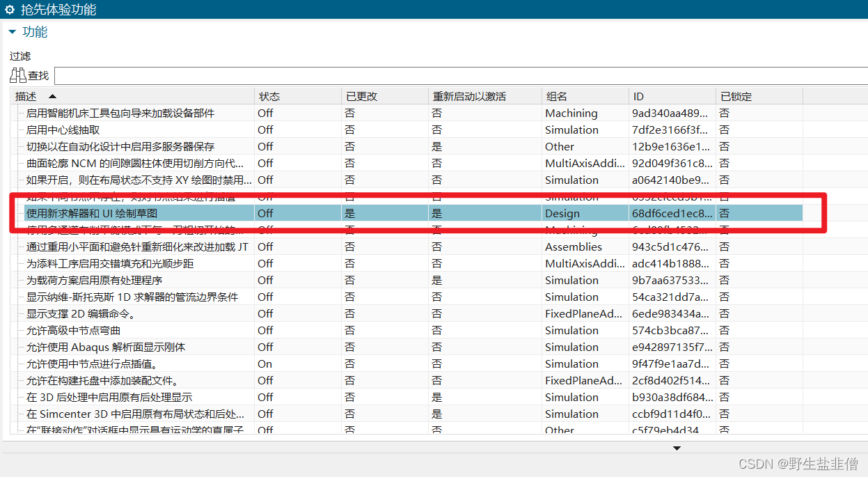Click 否 locked cell in Design row
This screenshot has width=868, height=477.
tap(725, 213)
